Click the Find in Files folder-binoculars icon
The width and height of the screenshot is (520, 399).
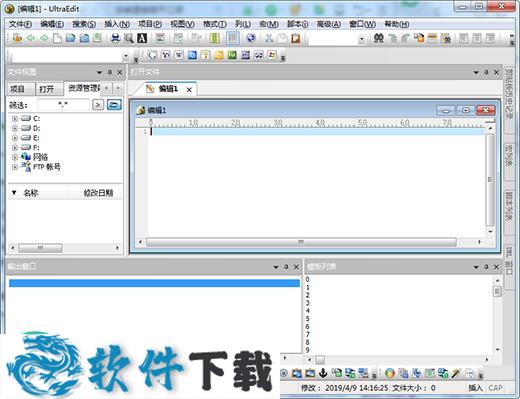pyautogui.click(x=445, y=38)
